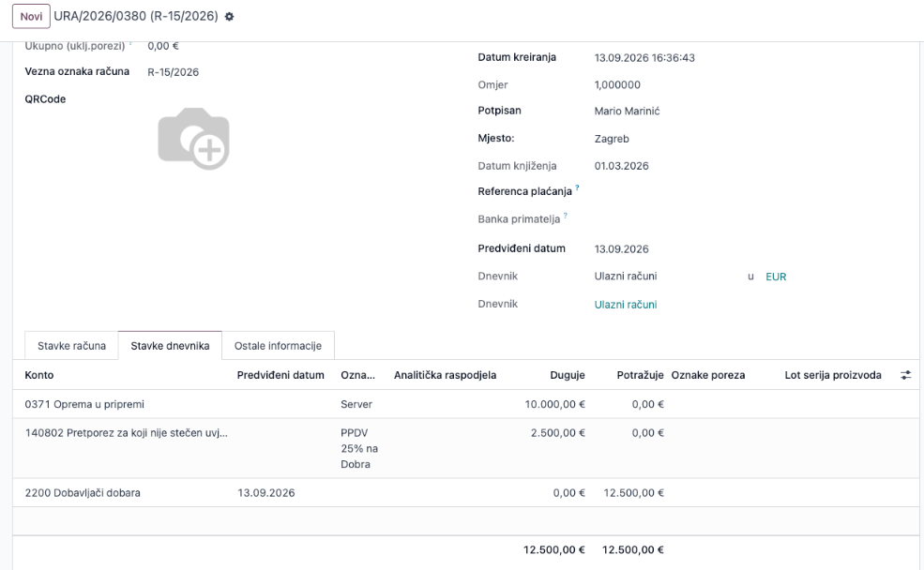
Task: Click the Analitička raspodjela column header
Action: coord(445,375)
